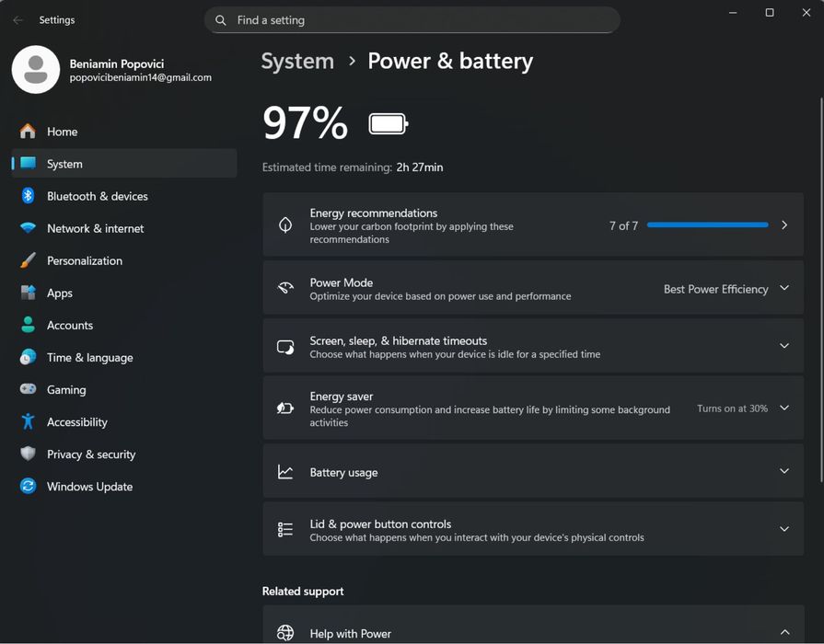Click the Accounts person icon in sidebar
The height and width of the screenshot is (644, 824).
pos(28,325)
